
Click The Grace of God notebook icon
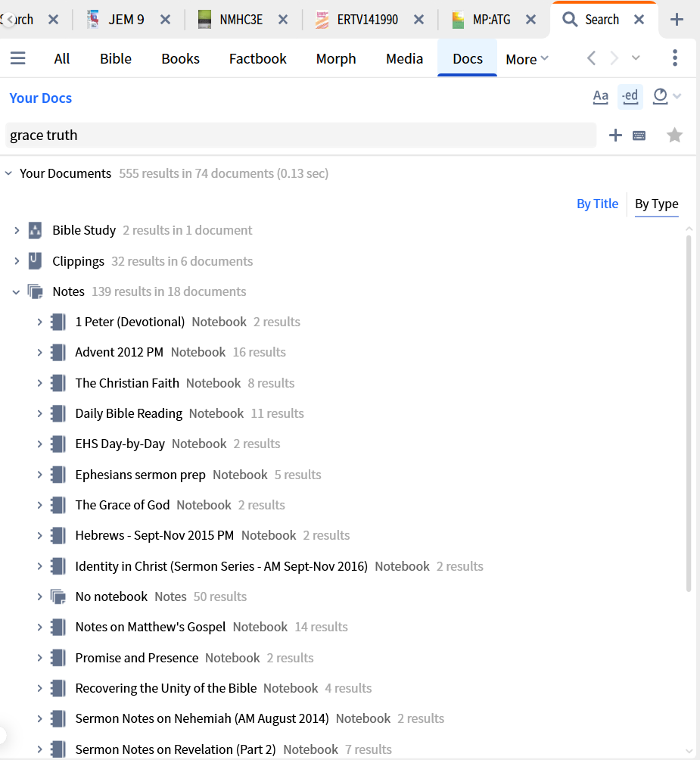click(58, 505)
